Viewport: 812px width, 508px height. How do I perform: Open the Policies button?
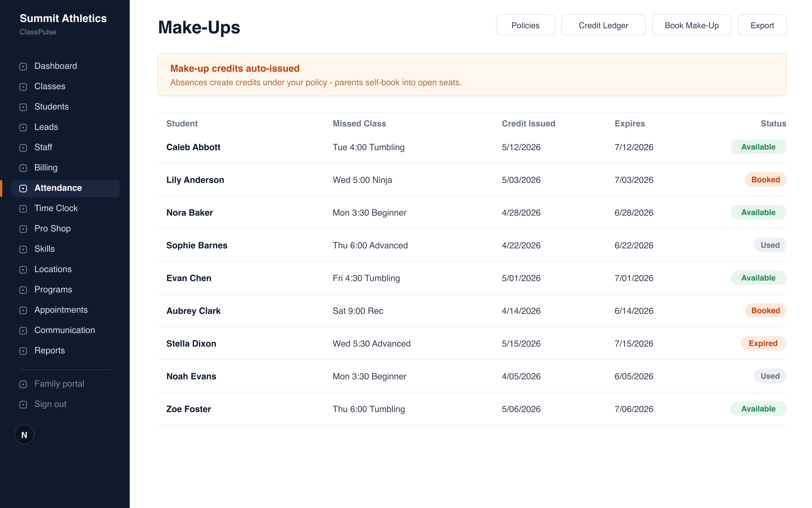click(x=525, y=25)
